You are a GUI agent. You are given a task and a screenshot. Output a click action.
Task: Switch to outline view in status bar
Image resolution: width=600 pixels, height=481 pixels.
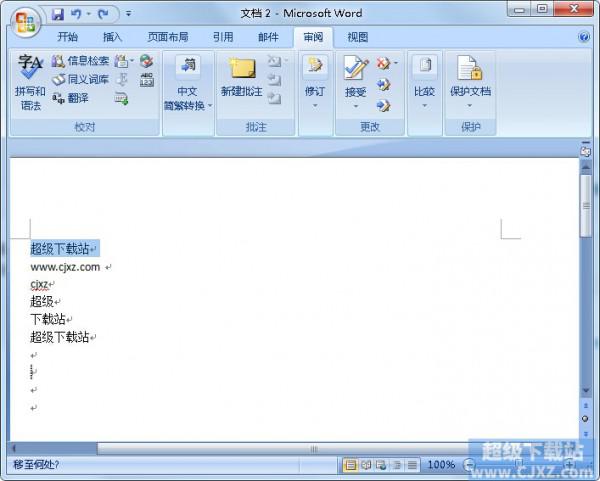397,465
